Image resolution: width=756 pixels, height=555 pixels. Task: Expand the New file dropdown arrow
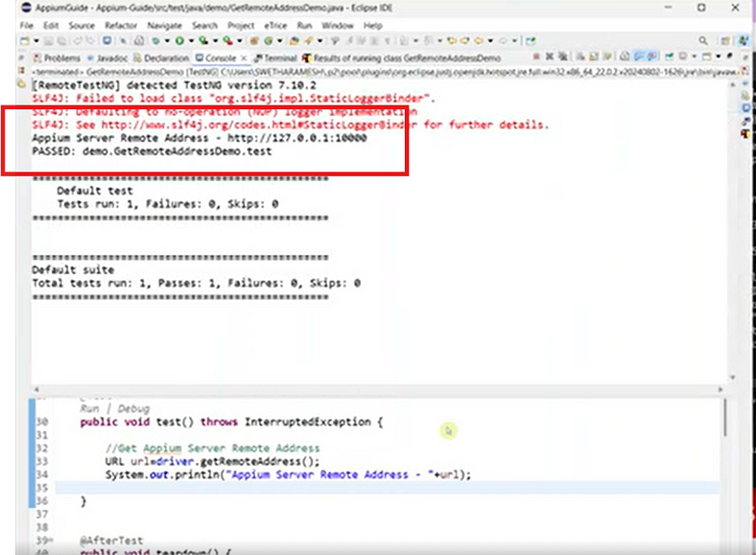point(36,41)
